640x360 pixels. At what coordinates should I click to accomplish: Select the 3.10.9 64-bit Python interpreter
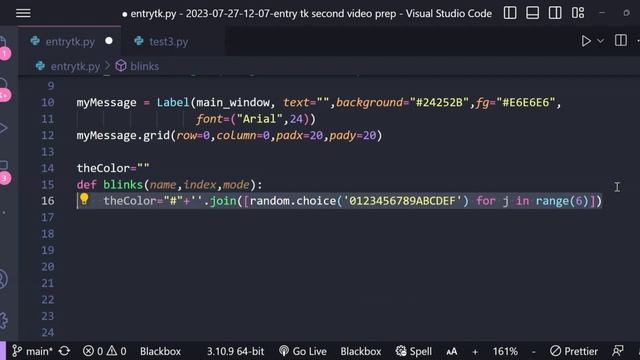[x=236, y=351]
